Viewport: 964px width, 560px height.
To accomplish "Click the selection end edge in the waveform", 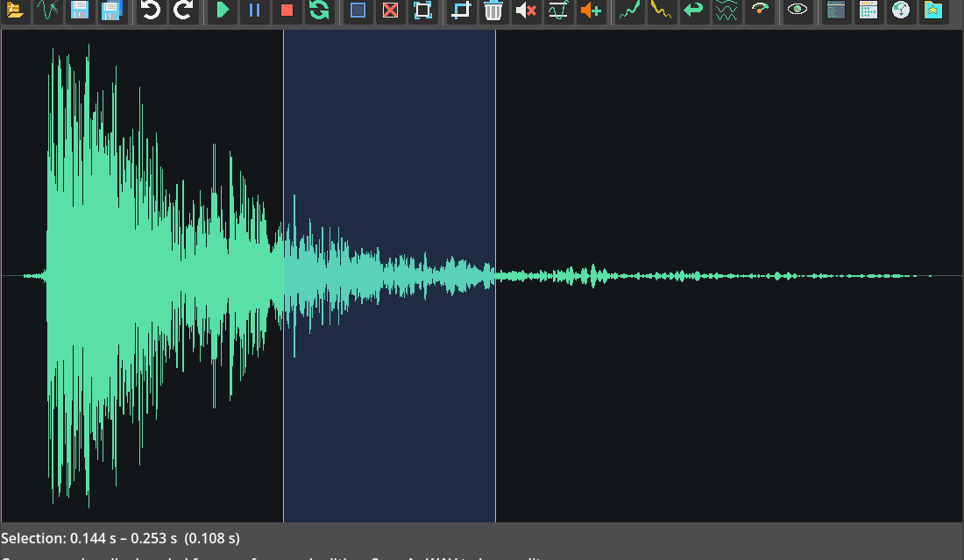I will (x=495, y=276).
